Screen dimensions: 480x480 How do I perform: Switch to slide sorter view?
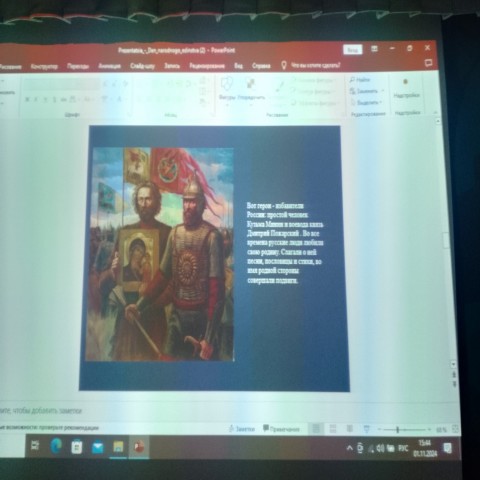tap(333, 429)
